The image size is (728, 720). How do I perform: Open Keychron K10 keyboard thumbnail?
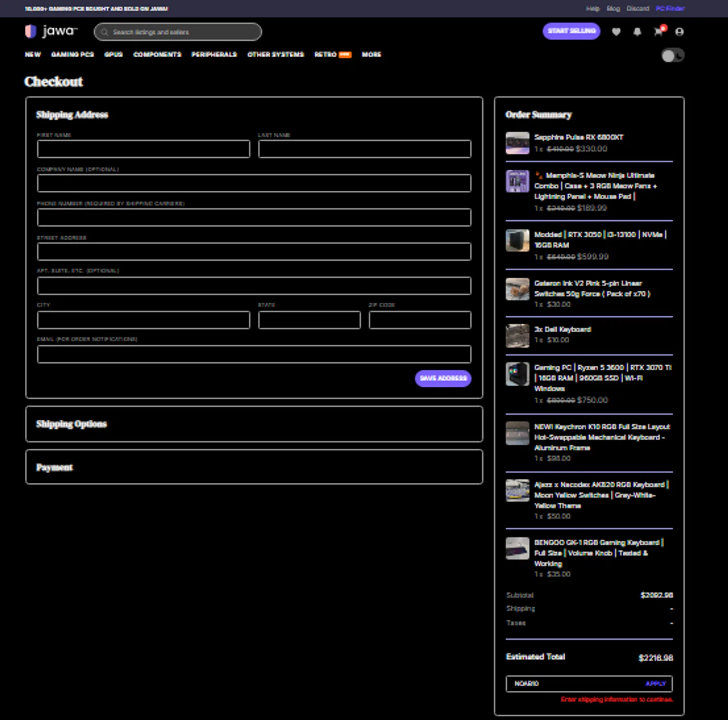(517, 433)
